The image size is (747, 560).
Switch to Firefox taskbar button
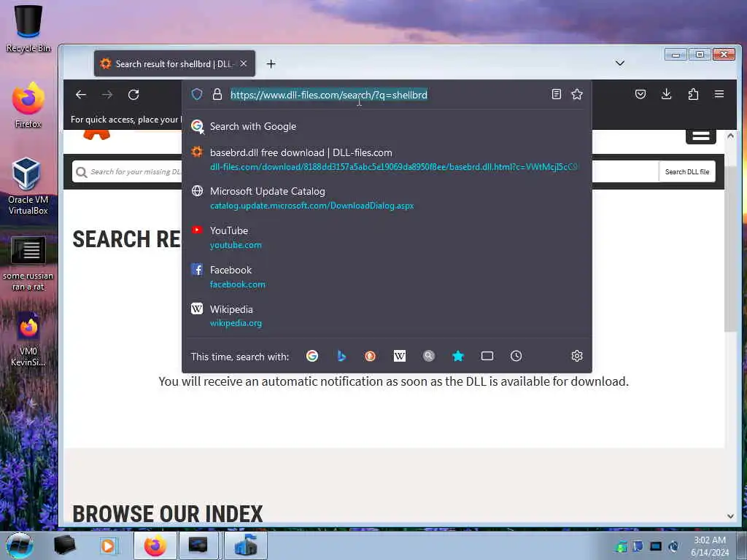pyautogui.click(x=155, y=545)
